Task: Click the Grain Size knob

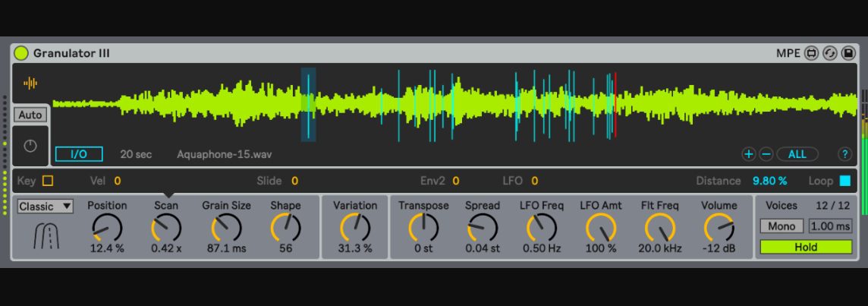Action: (226, 228)
